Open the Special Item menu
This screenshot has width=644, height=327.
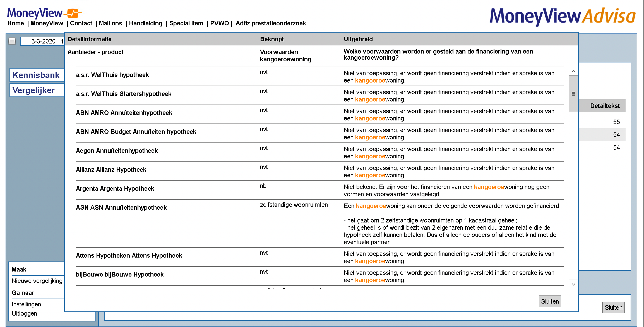click(x=186, y=23)
